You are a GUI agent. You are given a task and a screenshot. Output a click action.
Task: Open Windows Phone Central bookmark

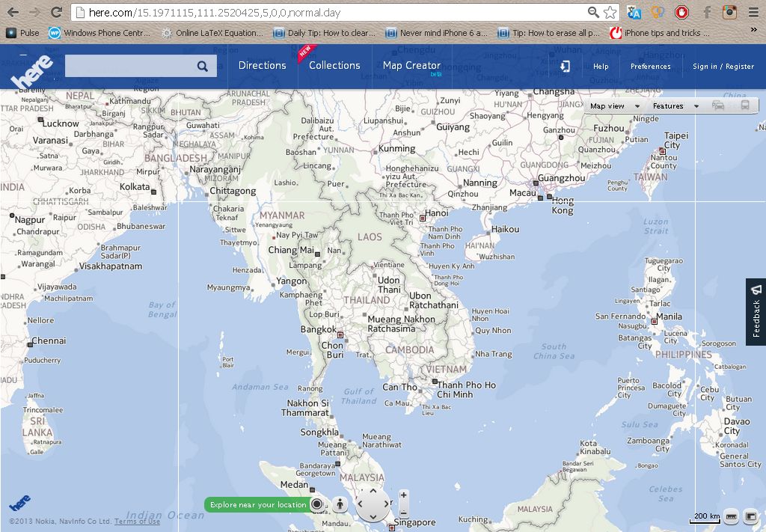[x=99, y=33]
